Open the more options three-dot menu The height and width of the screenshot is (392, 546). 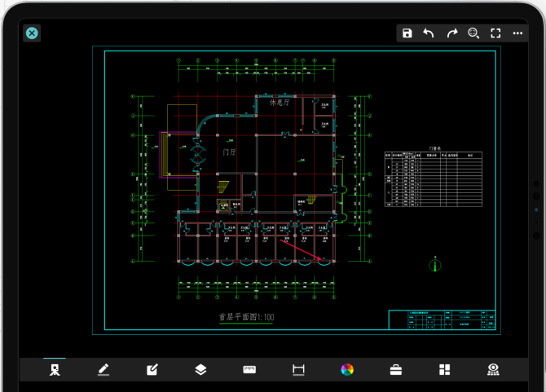click(517, 33)
